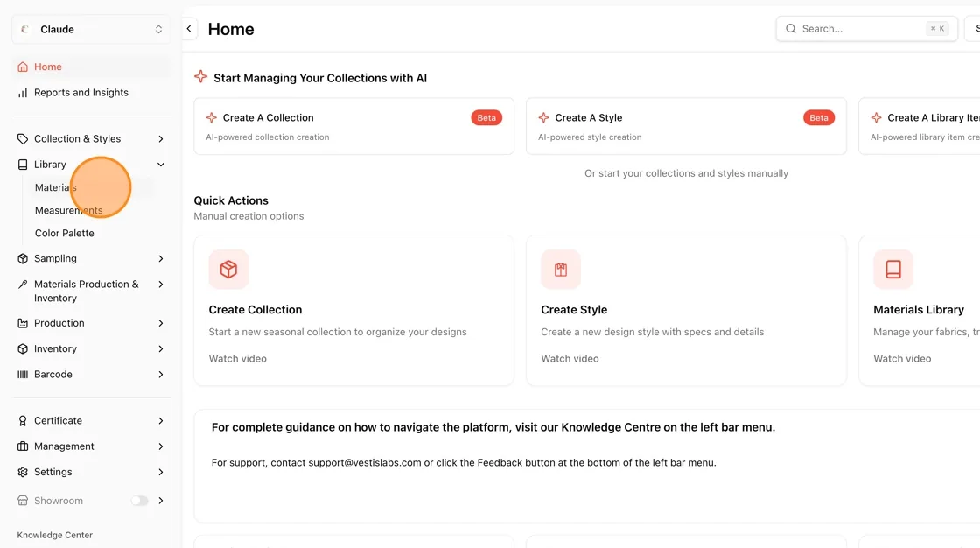980x548 pixels.
Task: Click the Inventory box icon in sidebar
Action: click(x=23, y=349)
